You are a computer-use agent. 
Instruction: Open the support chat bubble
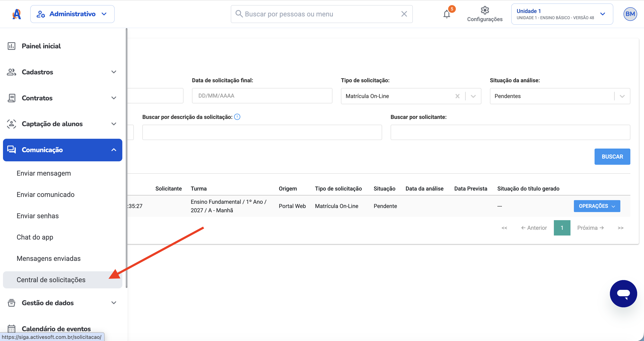[x=623, y=293]
